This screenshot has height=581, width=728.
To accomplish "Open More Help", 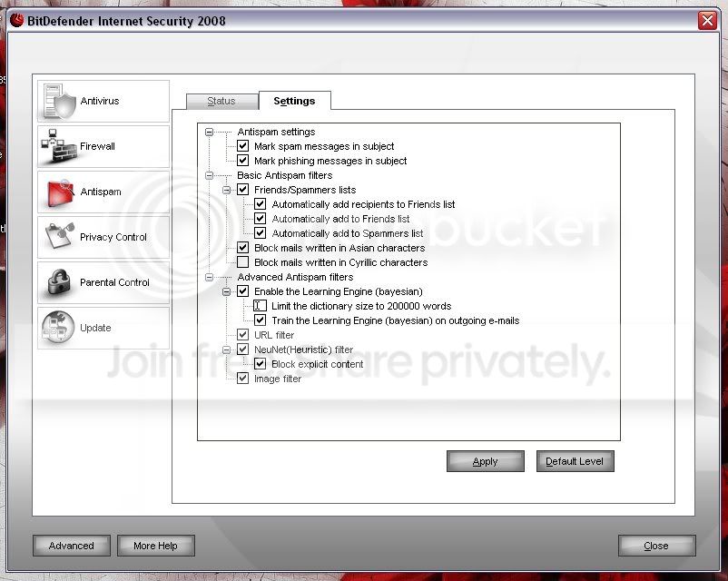I will coord(155,546).
